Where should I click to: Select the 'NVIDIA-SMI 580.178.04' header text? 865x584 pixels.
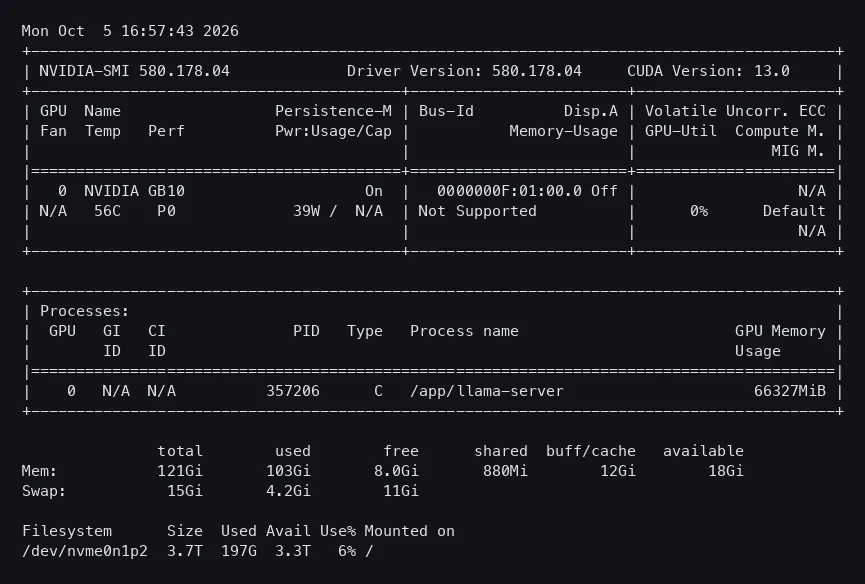pos(135,71)
